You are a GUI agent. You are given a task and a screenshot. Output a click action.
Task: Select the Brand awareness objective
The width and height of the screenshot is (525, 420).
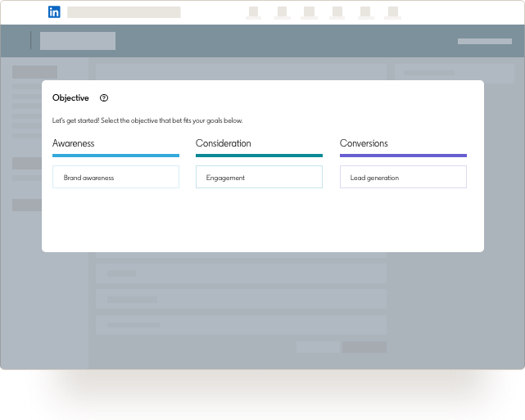(x=115, y=177)
